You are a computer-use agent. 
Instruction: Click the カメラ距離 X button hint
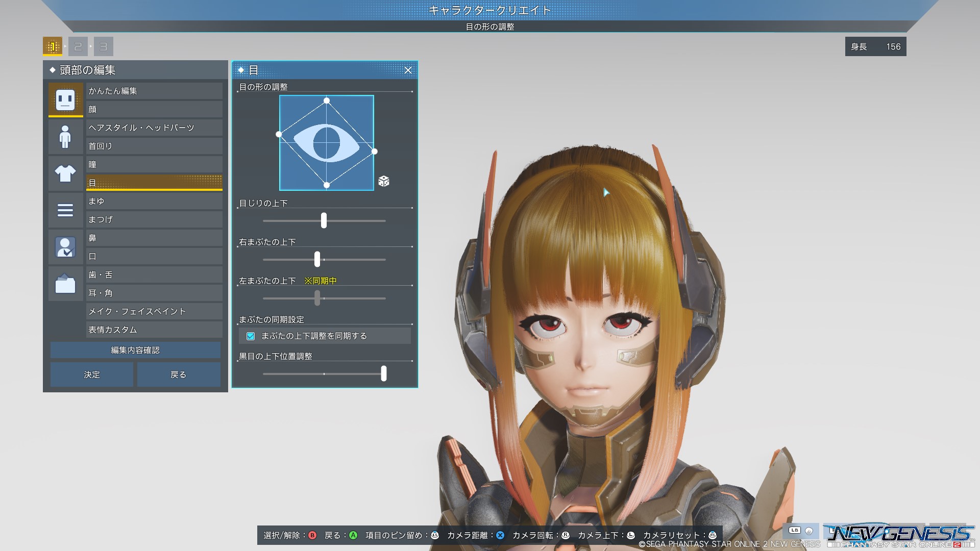(476, 535)
